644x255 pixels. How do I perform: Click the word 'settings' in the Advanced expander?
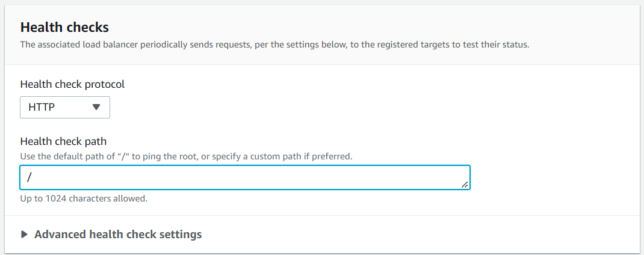coord(180,235)
